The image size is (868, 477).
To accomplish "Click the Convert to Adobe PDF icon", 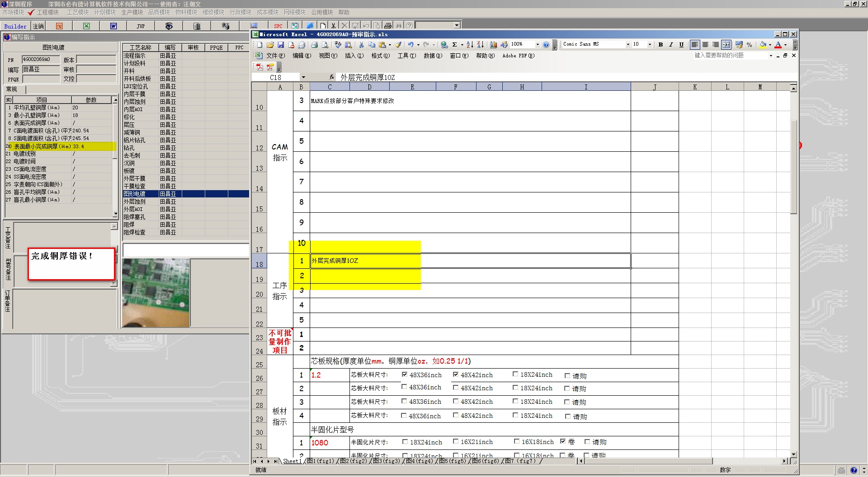I will pos(259,67).
